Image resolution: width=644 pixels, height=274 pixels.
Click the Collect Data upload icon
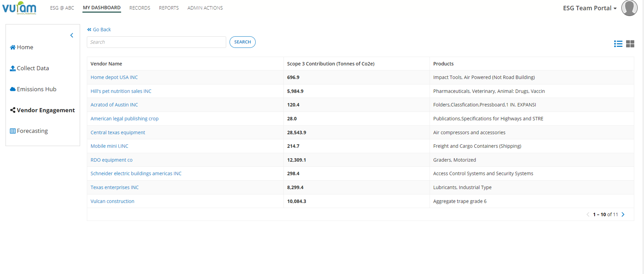point(13,68)
